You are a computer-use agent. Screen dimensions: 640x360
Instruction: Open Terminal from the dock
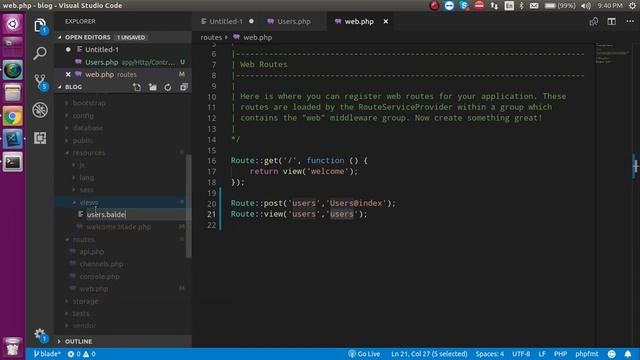pyautogui.click(x=13, y=162)
